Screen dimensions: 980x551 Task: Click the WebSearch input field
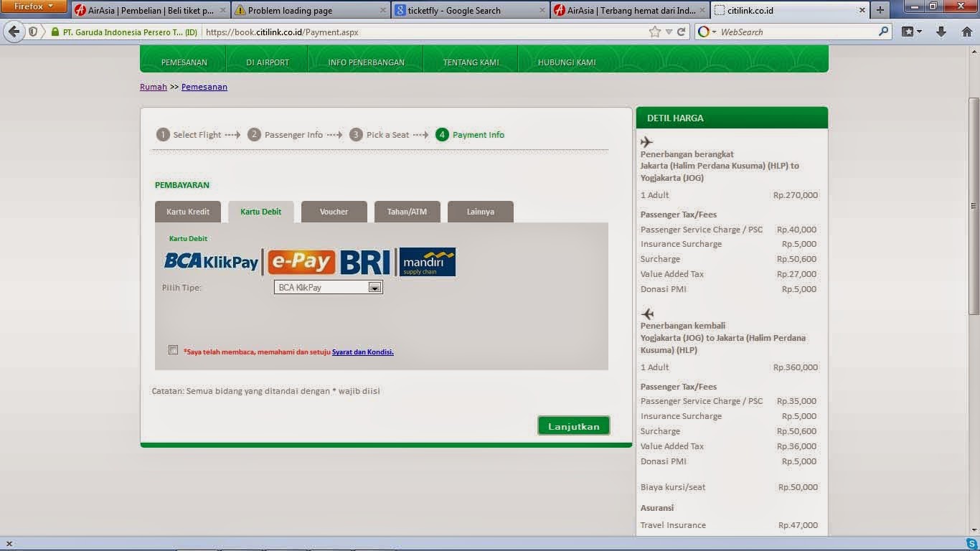796,32
